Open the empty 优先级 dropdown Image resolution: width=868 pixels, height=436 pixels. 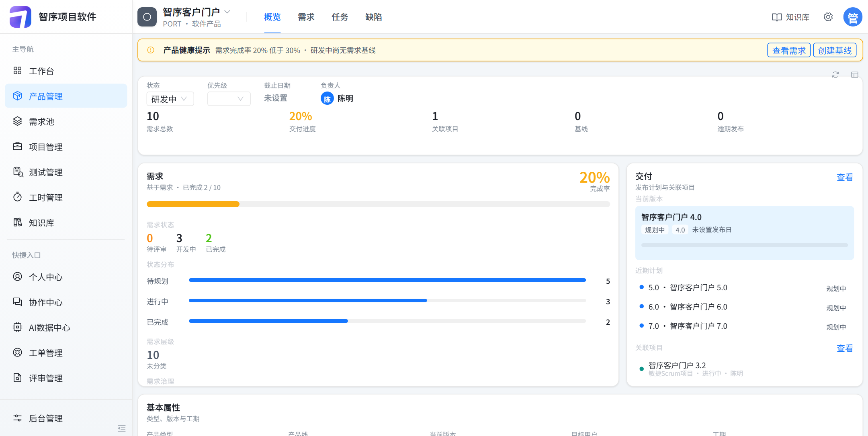coord(229,99)
